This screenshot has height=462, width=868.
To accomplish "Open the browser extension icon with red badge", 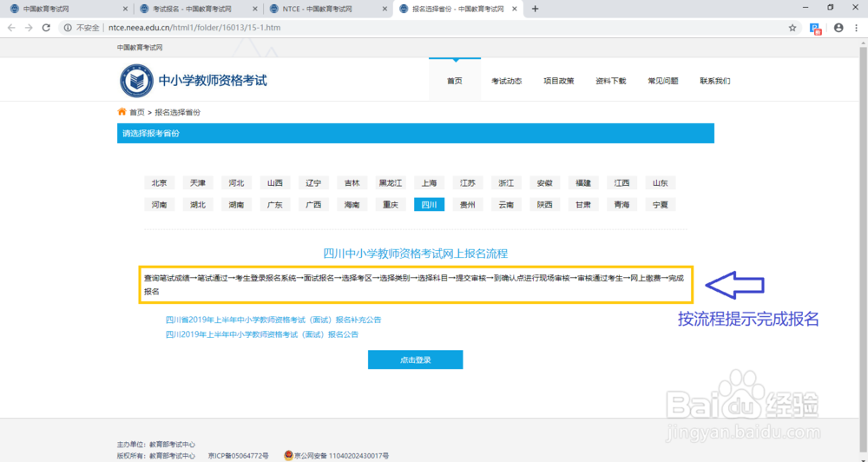I will coord(815,29).
